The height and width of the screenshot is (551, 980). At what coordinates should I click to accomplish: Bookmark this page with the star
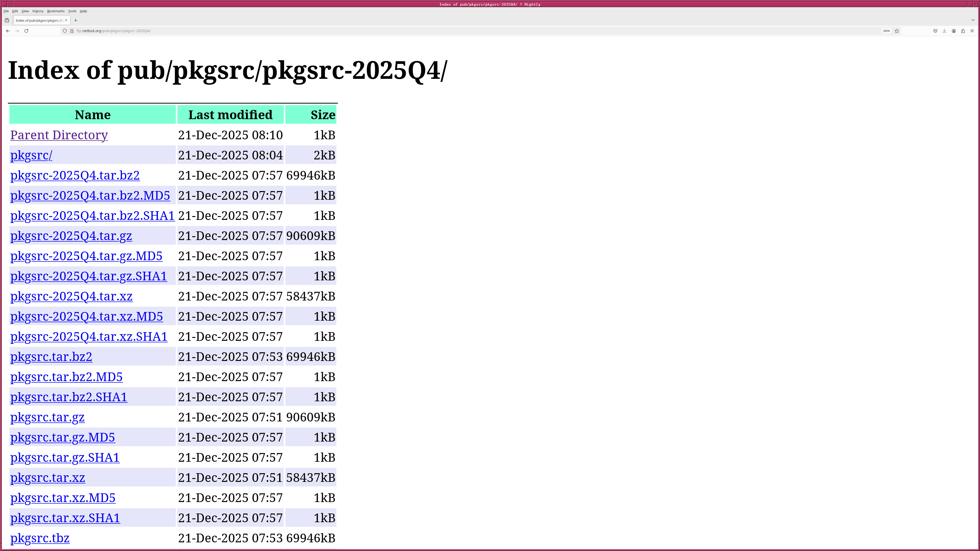tap(897, 31)
